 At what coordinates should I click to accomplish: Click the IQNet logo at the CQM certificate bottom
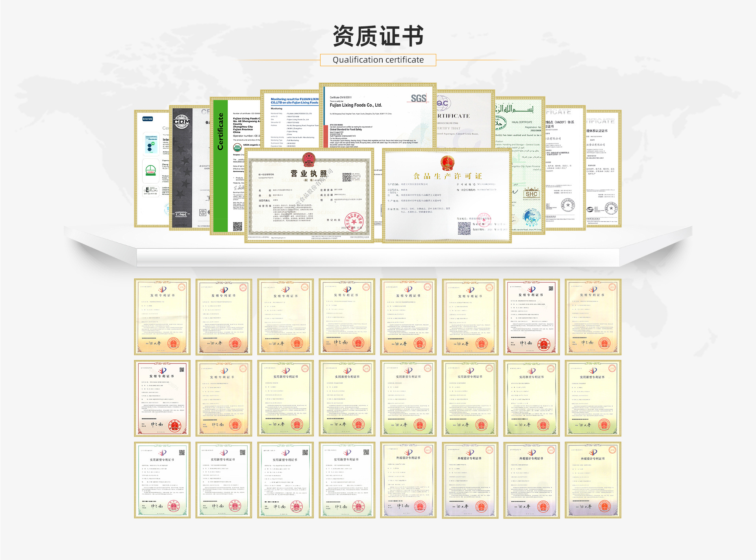[x=182, y=214]
